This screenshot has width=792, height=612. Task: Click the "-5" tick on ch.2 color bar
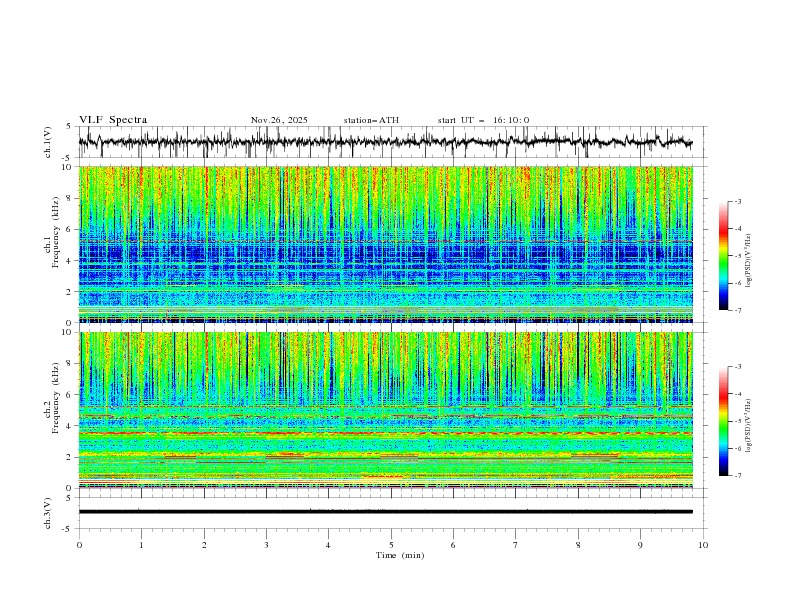[x=737, y=421]
